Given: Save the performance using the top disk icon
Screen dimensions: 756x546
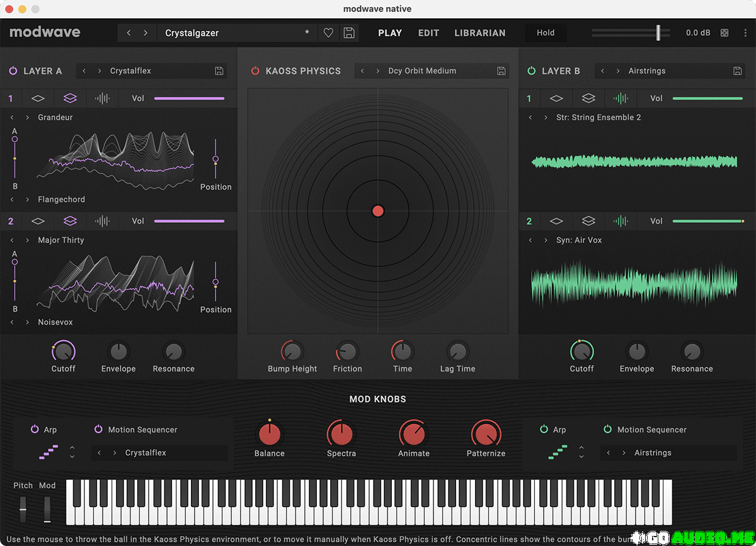Looking at the screenshot, I should tap(349, 33).
